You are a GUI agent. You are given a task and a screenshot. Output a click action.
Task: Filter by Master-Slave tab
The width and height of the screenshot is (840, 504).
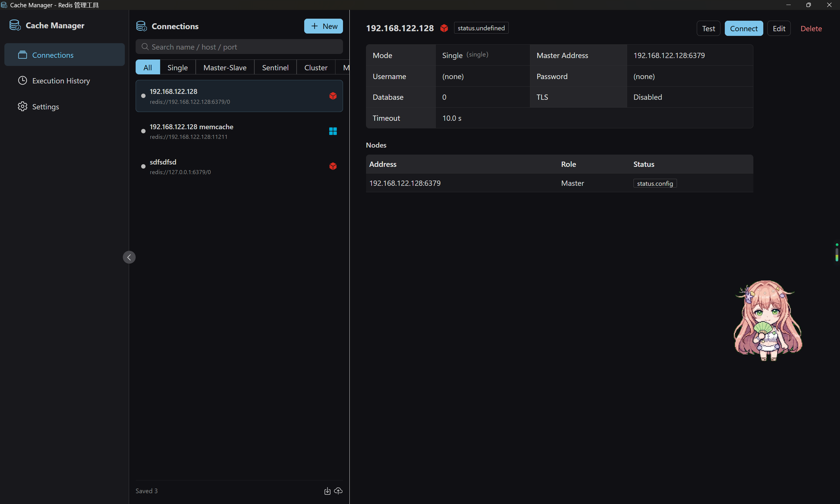point(225,67)
